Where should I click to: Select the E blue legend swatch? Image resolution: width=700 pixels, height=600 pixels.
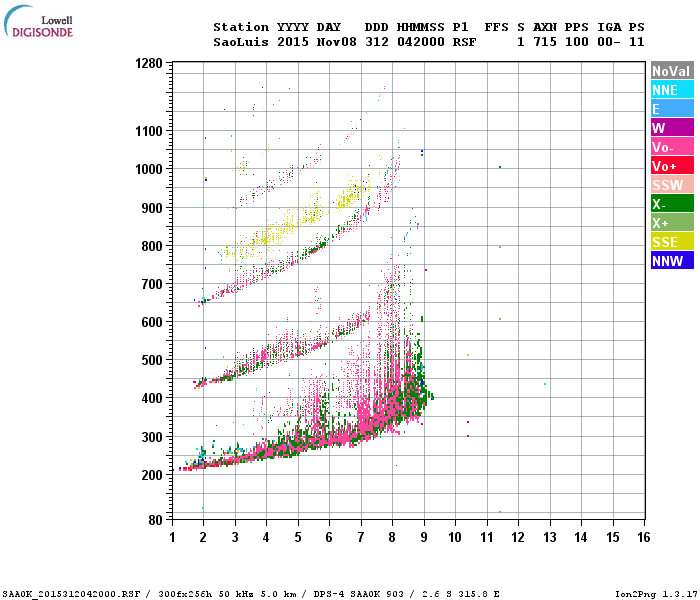pos(672,109)
